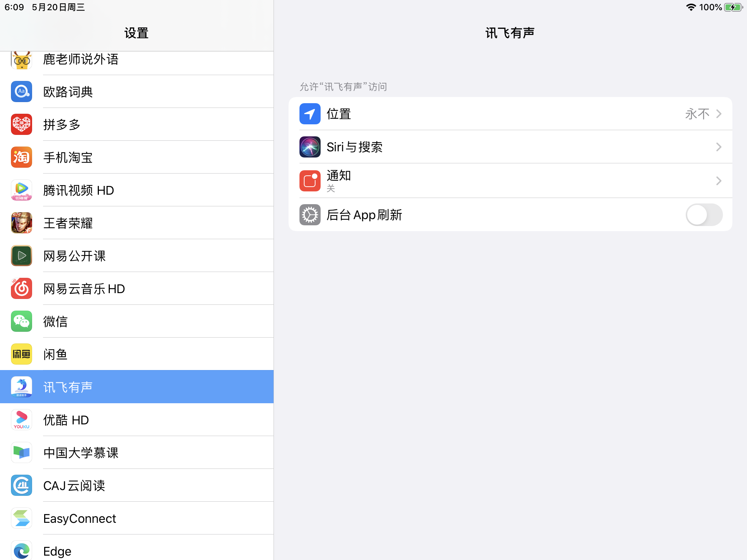Screen dimensions: 747x560
Task: Select 中国大学慕课 in settings list
Action: click(x=81, y=452)
